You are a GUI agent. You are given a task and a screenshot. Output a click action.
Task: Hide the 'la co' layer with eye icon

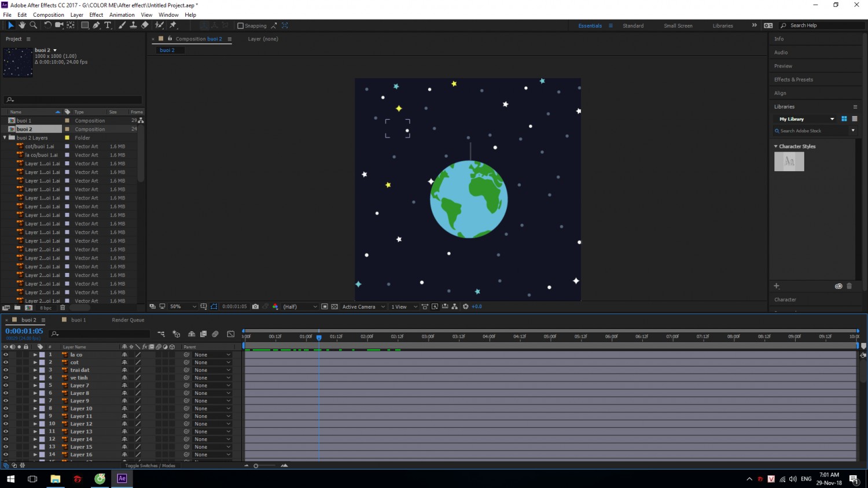coord(6,354)
